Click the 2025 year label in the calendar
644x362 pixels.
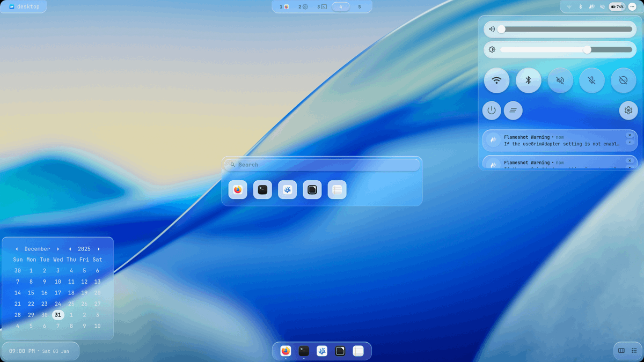84,249
